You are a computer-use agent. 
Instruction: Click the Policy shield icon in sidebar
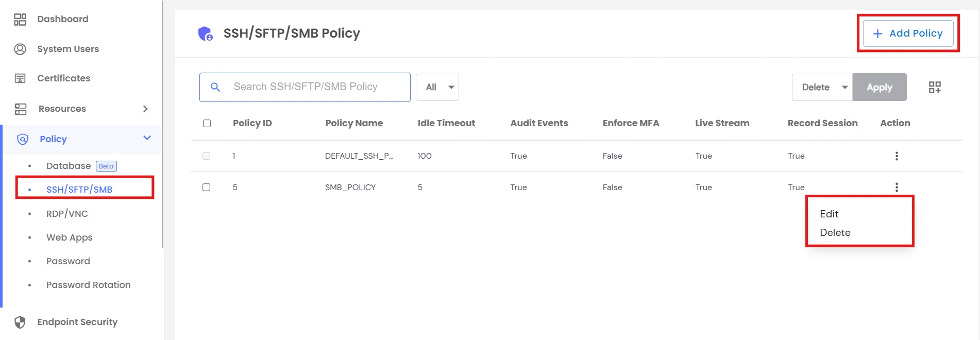click(23, 139)
